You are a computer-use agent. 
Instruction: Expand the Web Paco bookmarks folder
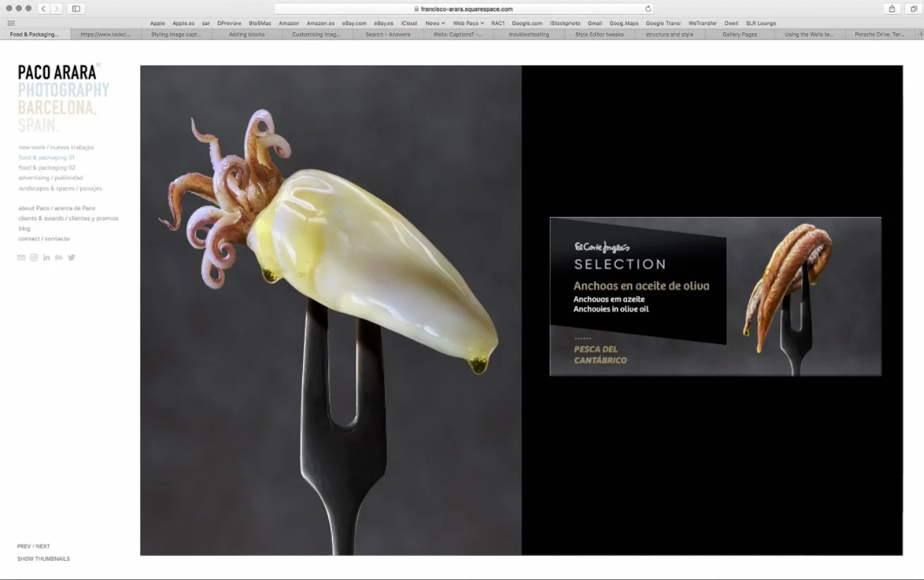(x=469, y=23)
